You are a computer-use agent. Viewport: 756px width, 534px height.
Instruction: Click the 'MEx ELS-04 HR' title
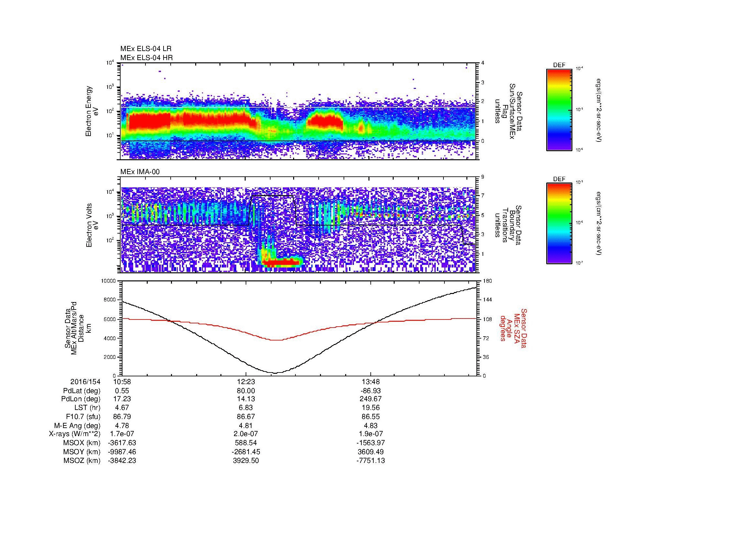click(146, 58)
